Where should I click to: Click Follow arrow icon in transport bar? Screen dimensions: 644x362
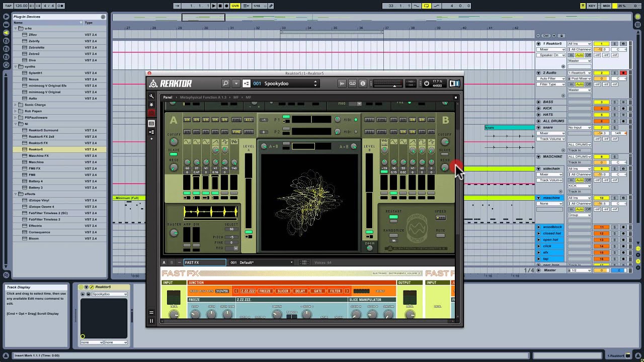click(x=177, y=6)
